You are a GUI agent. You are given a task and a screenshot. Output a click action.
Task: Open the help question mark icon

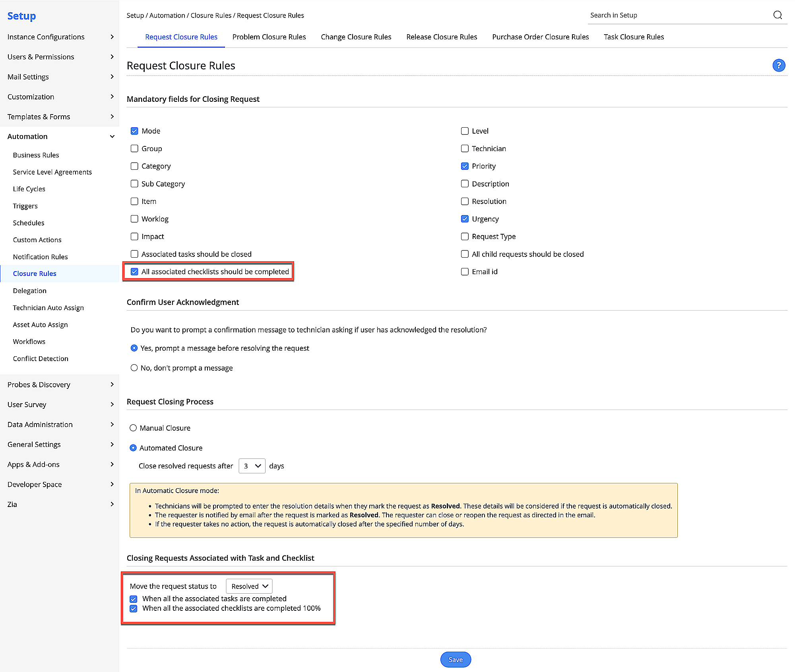(779, 65)
